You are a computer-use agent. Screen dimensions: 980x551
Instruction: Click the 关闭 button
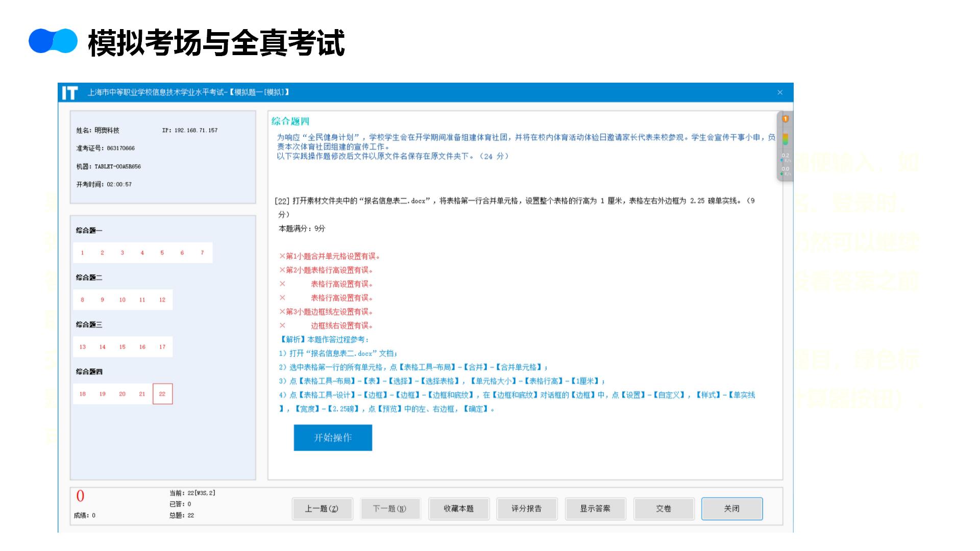click(x=731, y=509)
